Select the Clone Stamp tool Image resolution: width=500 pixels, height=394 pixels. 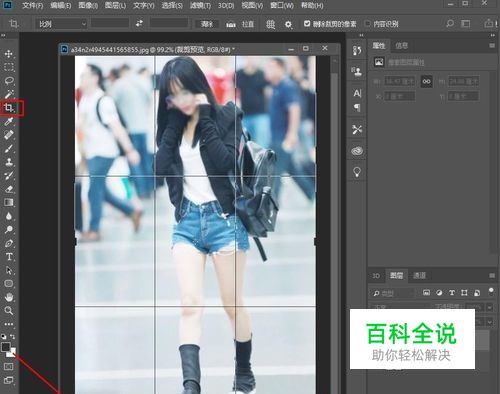tap(9, 162)
